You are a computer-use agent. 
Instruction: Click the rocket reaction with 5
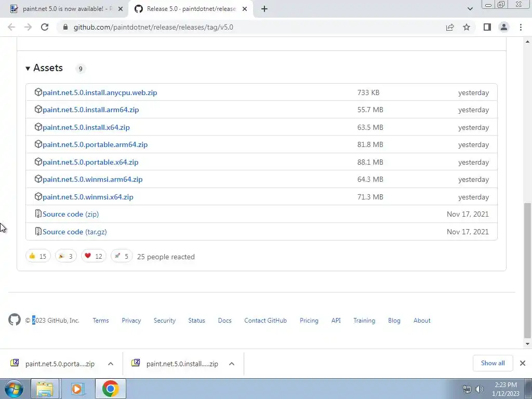point(122,256)
